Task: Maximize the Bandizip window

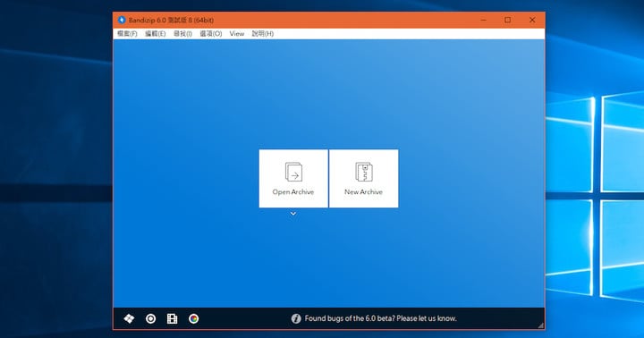Action: [x=508, y=20]
